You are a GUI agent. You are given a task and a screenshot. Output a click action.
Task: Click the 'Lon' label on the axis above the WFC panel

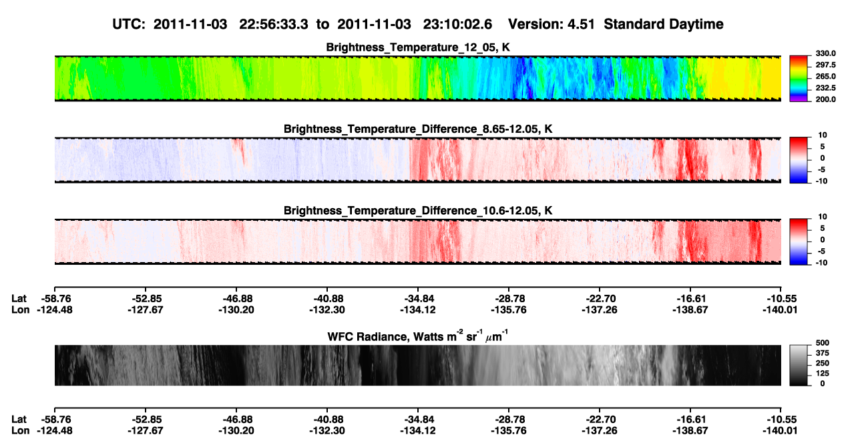[x=20, y=310]
